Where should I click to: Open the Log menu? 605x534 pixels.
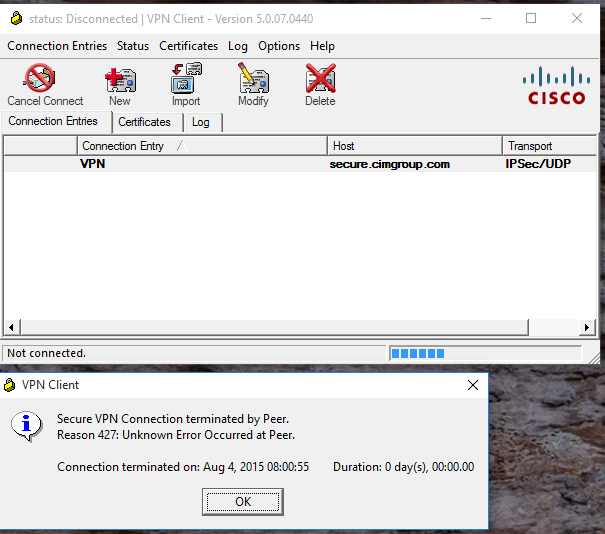(238, 46)
